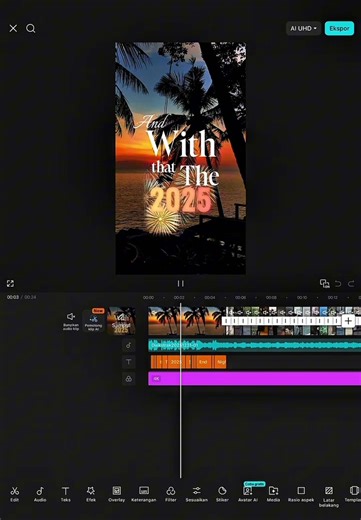
Task: Select the '2025' text segment on text track
Action: pos(176,362)
